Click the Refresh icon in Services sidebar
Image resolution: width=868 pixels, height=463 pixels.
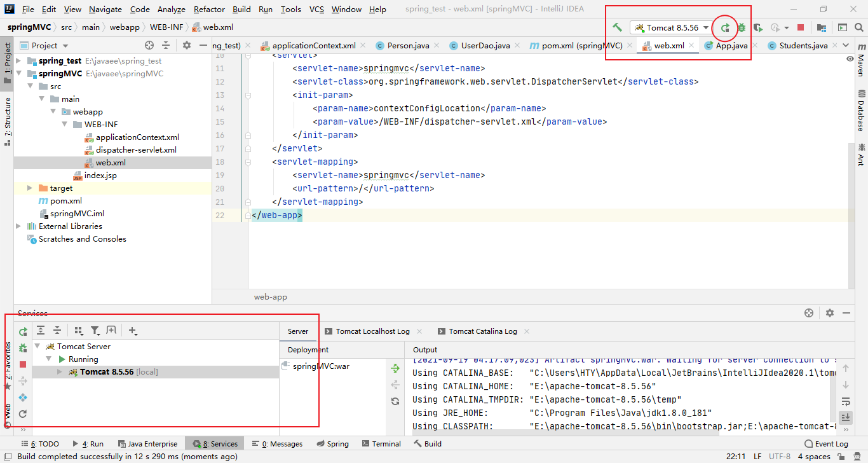point(23,414)
